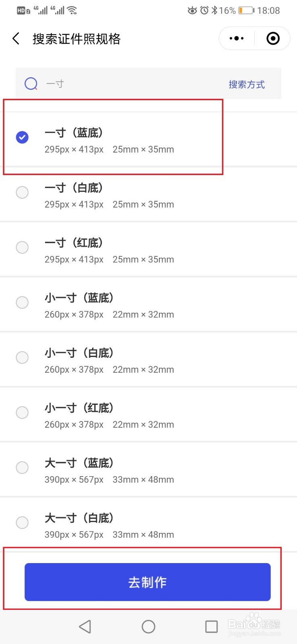The image size is (297, 644).
Task: Tap the 去制作 button
Action: tap(148, 582)
